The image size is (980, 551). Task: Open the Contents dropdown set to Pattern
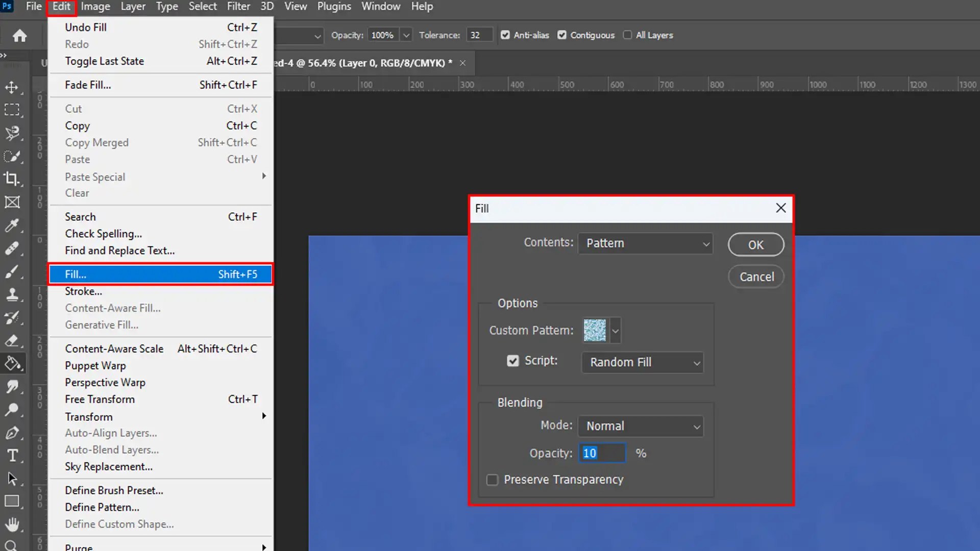coord(645,243)
